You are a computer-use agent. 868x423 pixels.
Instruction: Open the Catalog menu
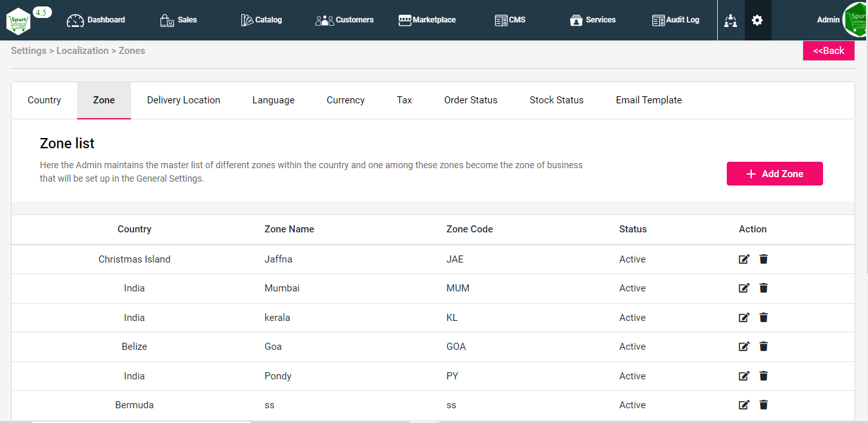click(261, 20)
